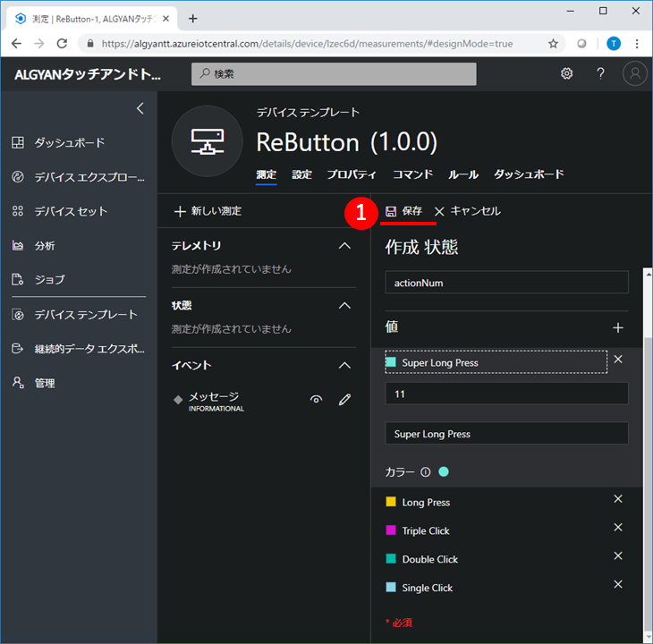The image size is (653, 644).
Task: Open Device Explorer in the sidebar
Action: pos(79,177)
